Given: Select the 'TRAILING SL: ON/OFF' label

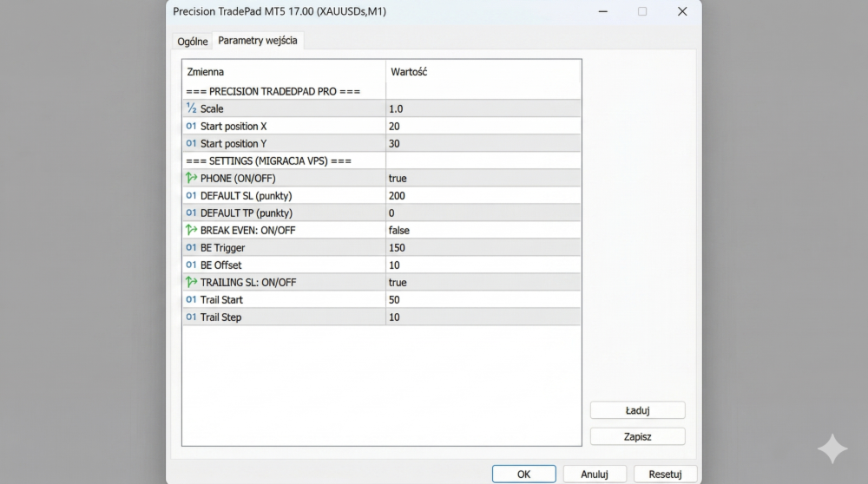Looking at the screenshot, I should (248, 282).
